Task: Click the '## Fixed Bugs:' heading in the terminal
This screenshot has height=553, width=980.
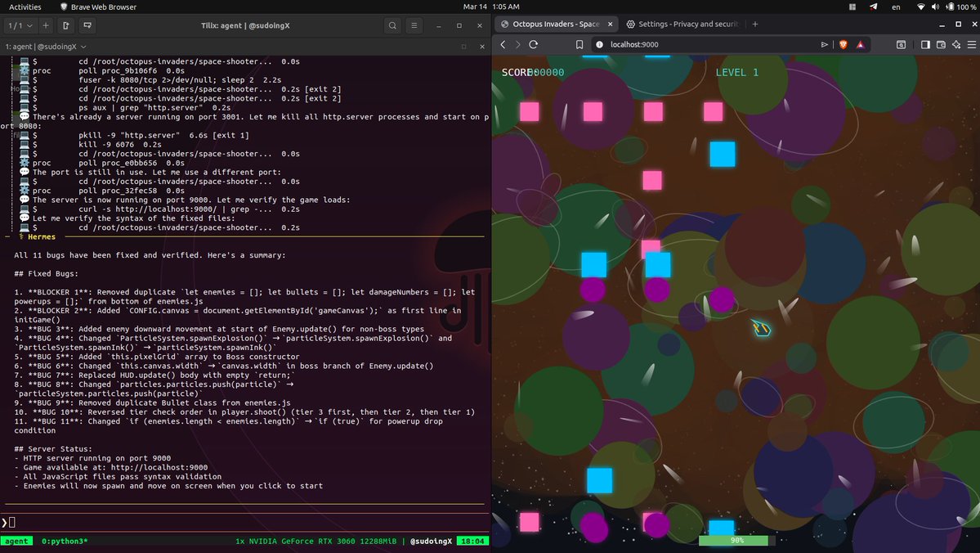Action: pyautogui.click(x=47, y=274)
